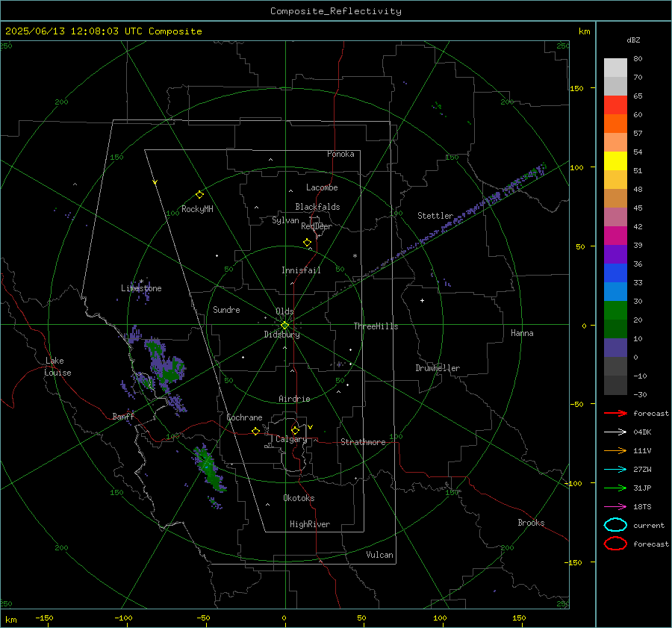
Task: Click the green 31JP arrow legend icon
Action: coord(615,488)
